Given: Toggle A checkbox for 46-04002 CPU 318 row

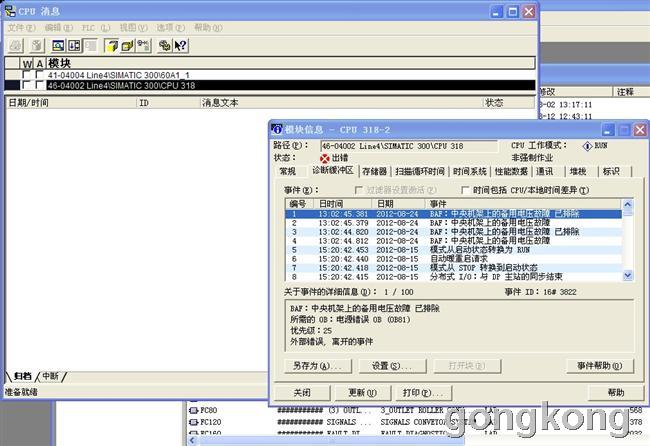Looking at the screenshot, I should pos(39,85).
